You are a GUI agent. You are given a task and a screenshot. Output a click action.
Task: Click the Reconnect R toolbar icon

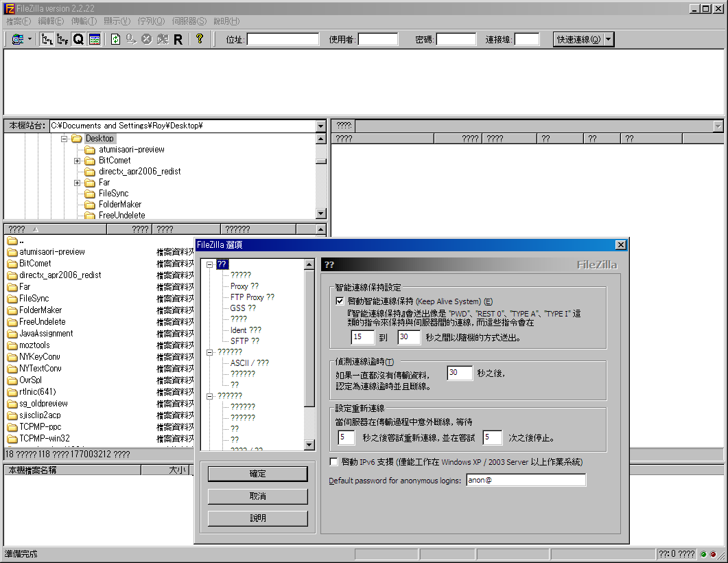click(178, 39)
